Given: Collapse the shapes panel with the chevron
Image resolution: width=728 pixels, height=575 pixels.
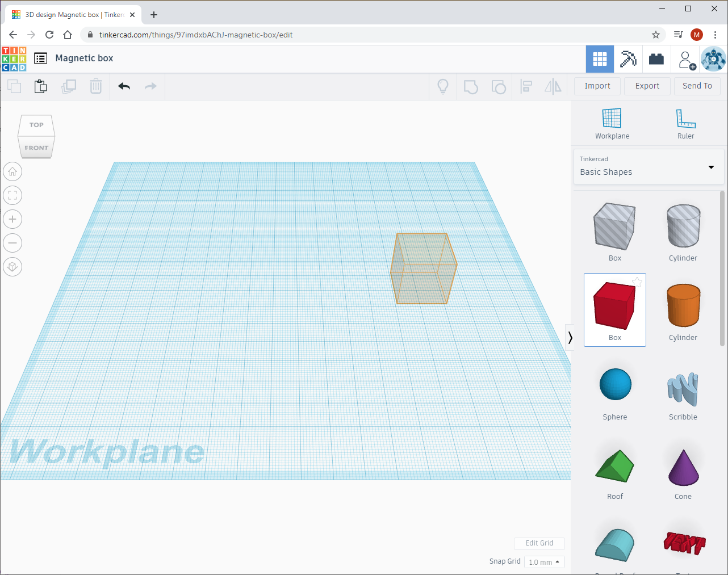Looking at the screenshot, I should (570, 338).
